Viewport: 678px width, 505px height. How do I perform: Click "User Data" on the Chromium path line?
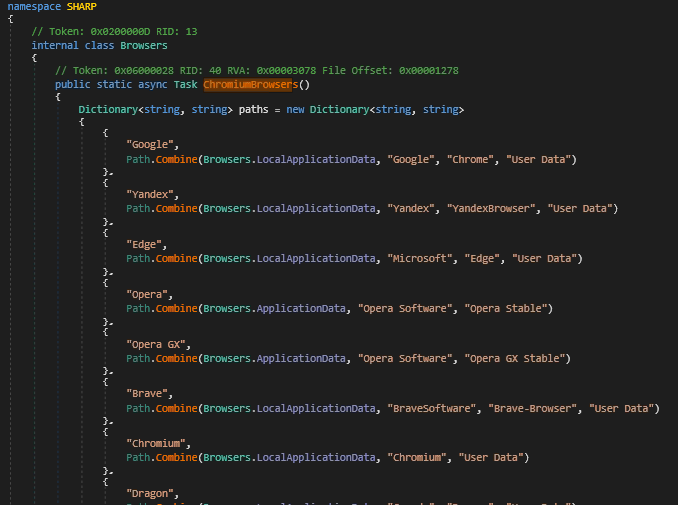[491, 457]
